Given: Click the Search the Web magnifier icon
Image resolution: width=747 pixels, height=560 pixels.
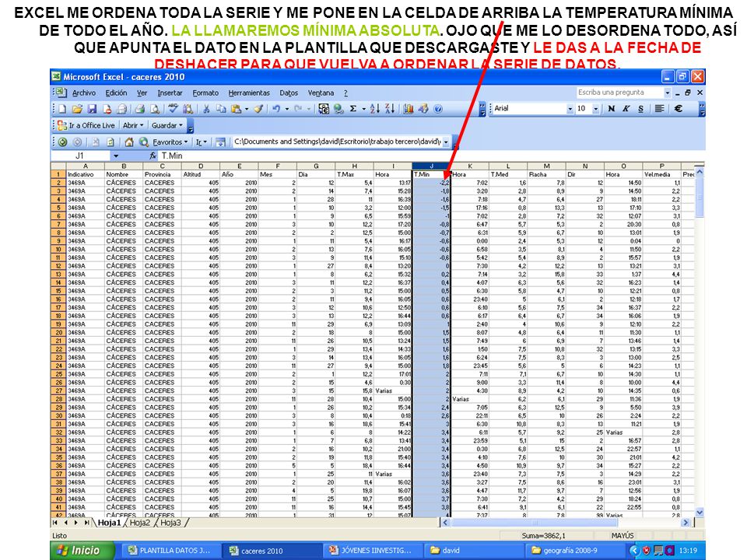Looking at the screenshot, I should (x=144, y=142).
